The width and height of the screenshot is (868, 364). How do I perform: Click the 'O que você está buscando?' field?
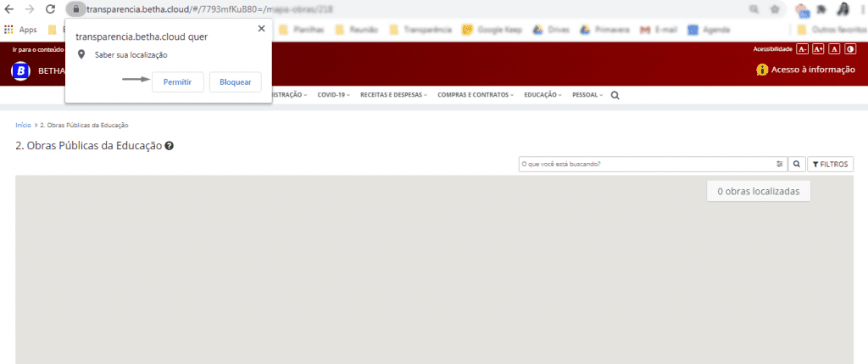tap(644, 164)
